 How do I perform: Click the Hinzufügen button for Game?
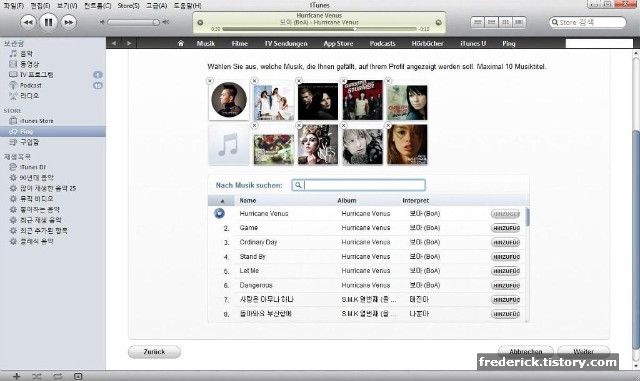[506, 228]
